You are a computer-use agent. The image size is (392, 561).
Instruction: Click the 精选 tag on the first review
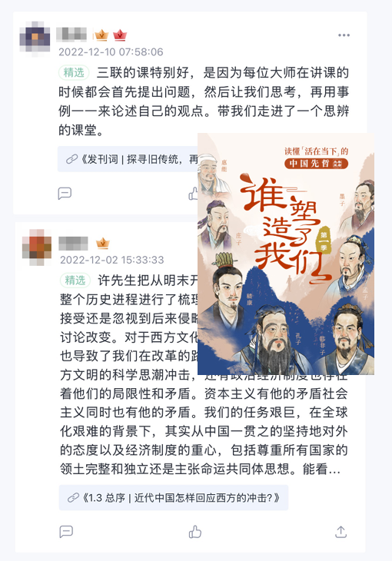click(74, 73)
